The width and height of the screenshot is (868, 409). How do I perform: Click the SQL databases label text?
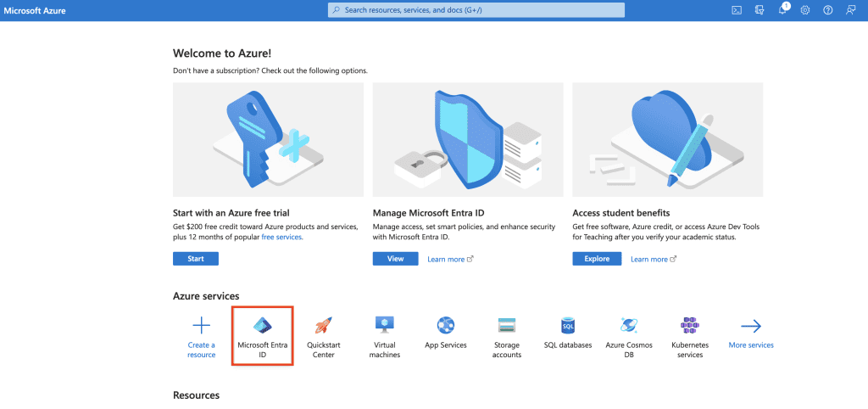click(568, 345)
